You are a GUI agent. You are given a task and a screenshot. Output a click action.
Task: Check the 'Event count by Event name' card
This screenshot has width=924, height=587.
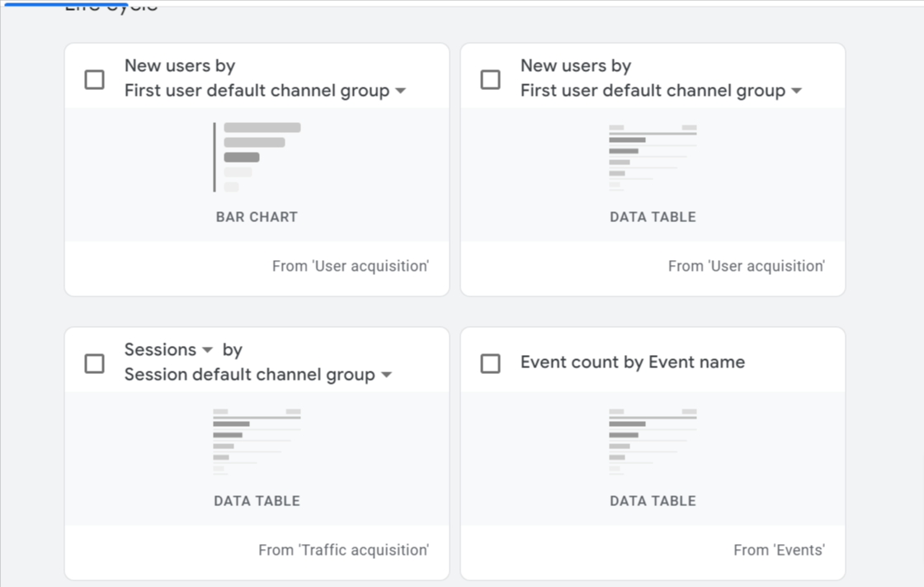pyautogui.click(x=490, y=362)
